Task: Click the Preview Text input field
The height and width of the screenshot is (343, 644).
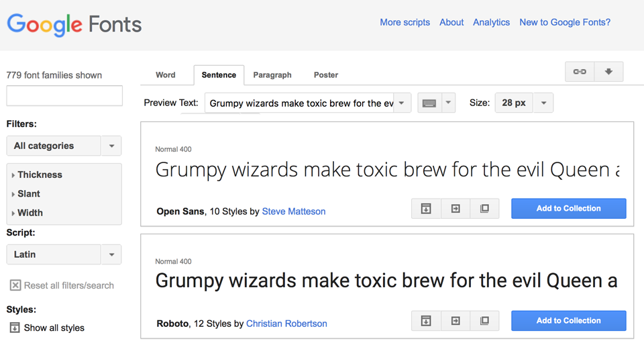Action: [x=299, y=103]
